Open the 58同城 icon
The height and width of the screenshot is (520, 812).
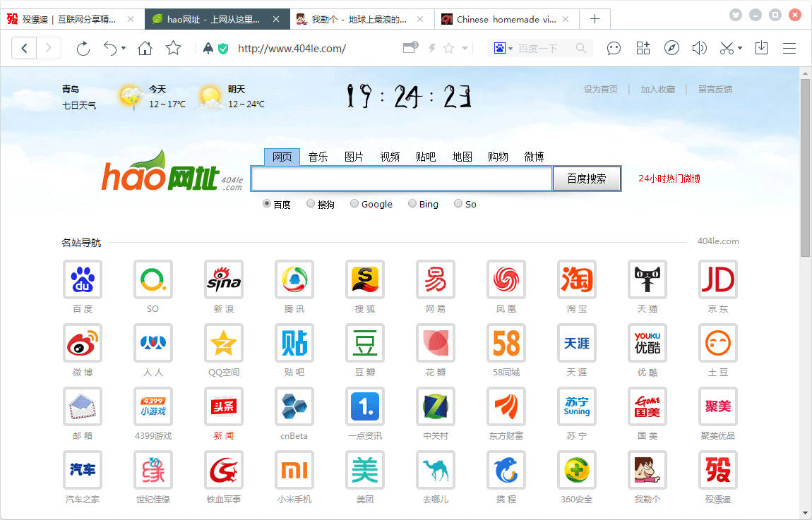click(506, 343)
